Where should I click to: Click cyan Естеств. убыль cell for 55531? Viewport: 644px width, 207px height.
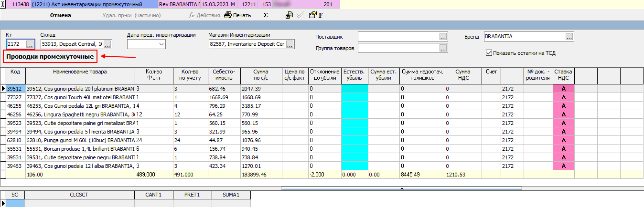(x=354, y=148)
